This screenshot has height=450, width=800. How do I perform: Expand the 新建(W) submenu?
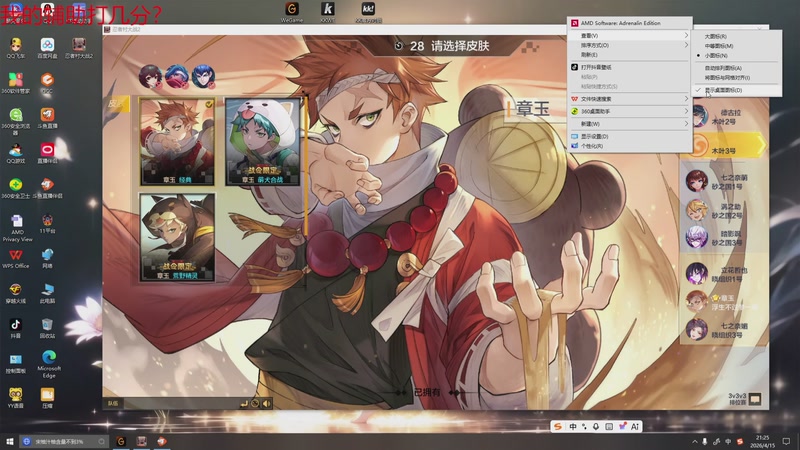pyautogui.click(x=630, y=123)
